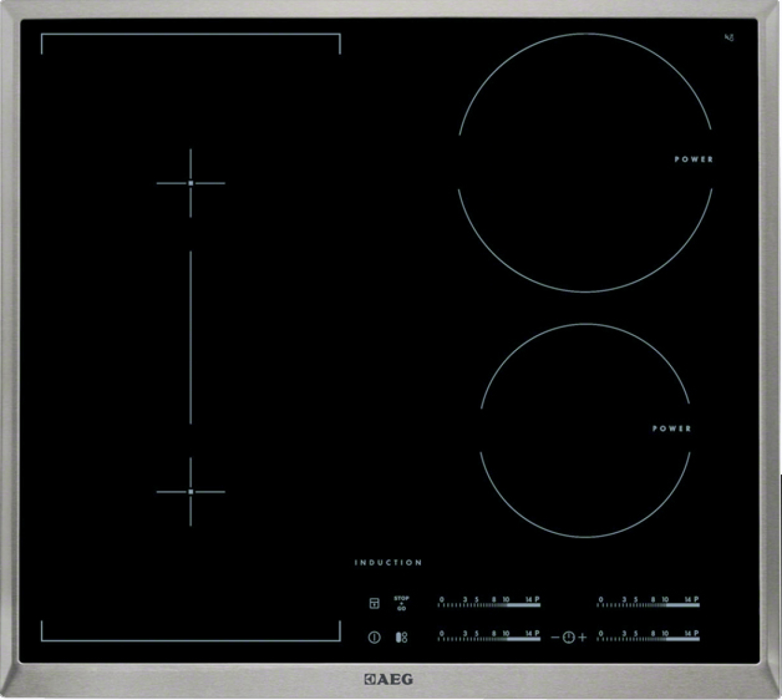Set upper-left power slider level
The height and width of the screenshot is (700, 782).
(x=489, y=602)
